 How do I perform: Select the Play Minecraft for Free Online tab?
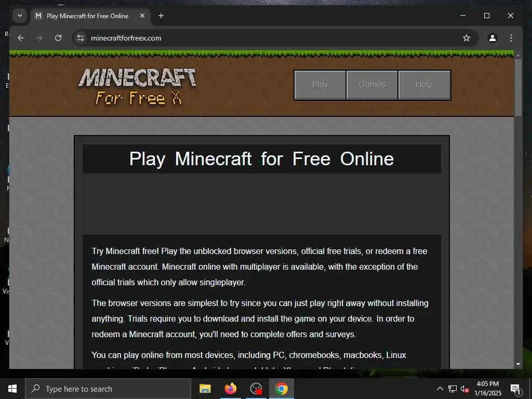[91, 16]
